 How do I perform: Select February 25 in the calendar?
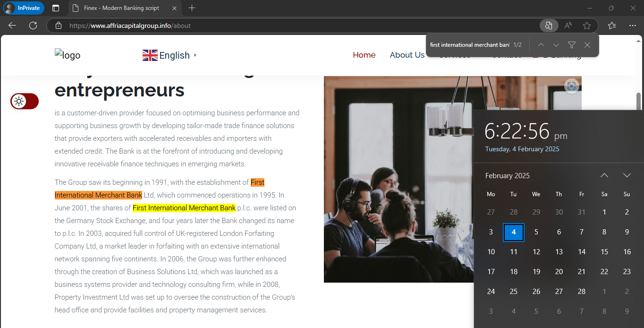tap(514, 292)
